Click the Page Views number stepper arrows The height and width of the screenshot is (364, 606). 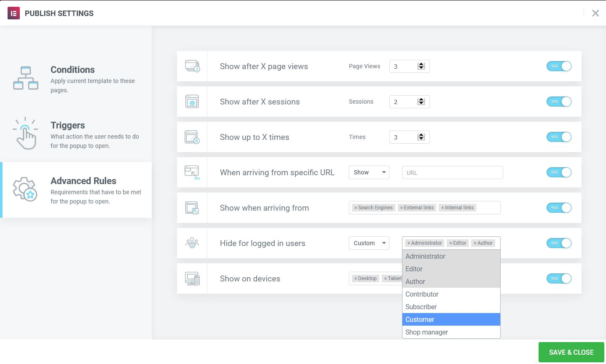coord(421,66)
